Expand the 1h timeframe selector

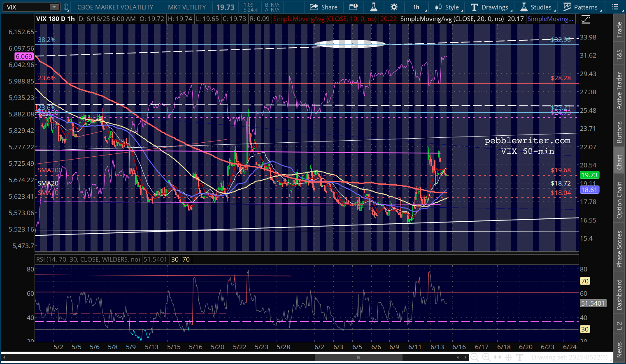tap(417, 7)
